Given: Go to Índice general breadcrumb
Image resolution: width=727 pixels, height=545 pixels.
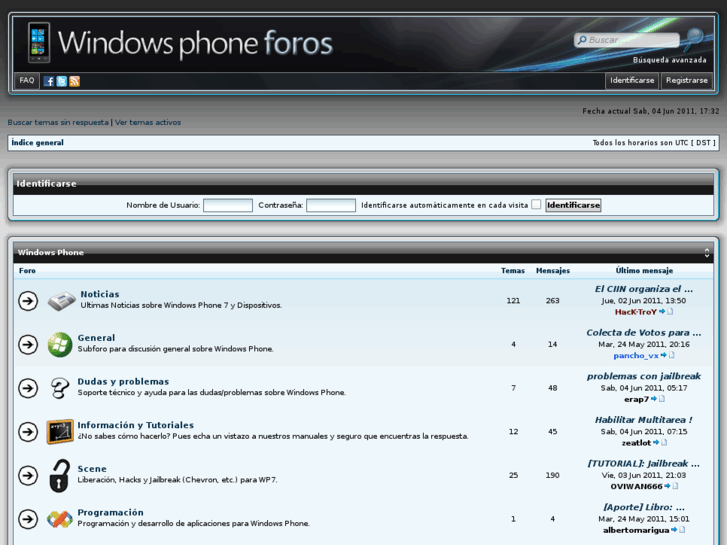Looking at the screenshot, I should [38, 143].
